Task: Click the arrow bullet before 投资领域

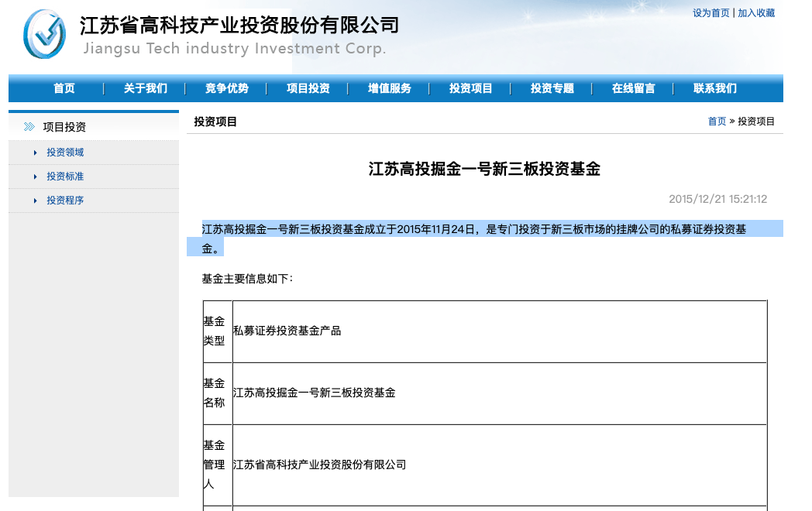Action: click(35, 153)
